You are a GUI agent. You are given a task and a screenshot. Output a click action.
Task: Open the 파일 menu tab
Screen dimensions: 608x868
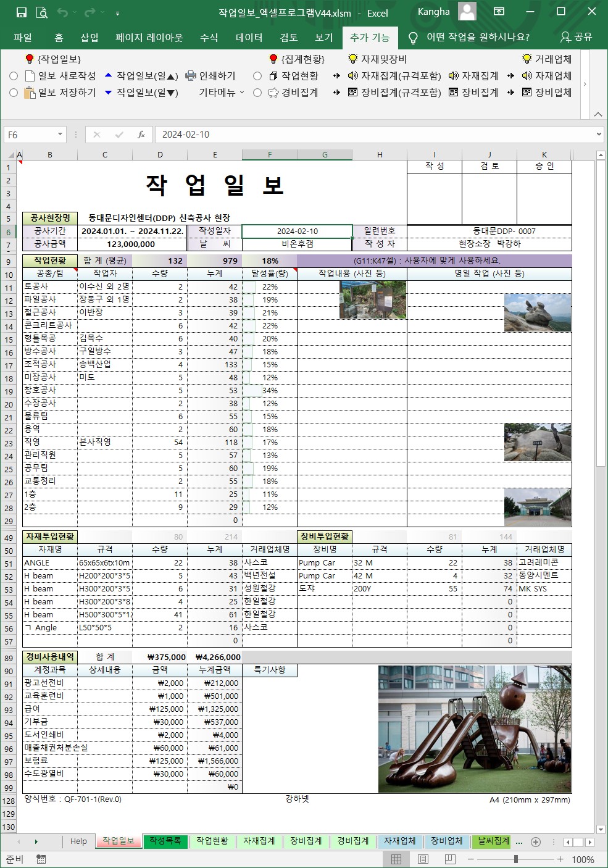[x=23, y=38]
